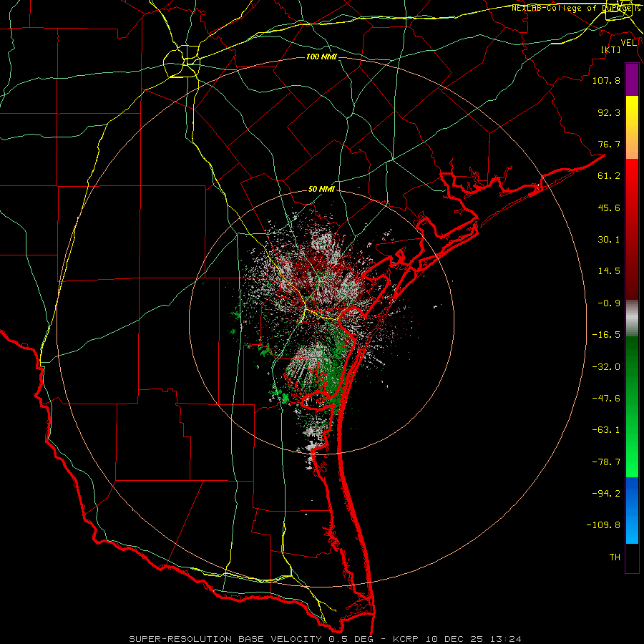
Task: Click the -109.8 velocity scale value
Action: point(603,525)
